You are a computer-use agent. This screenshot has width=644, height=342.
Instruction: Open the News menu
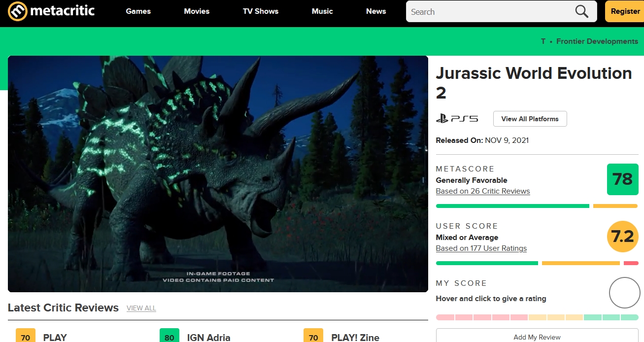tap(376, 11)
